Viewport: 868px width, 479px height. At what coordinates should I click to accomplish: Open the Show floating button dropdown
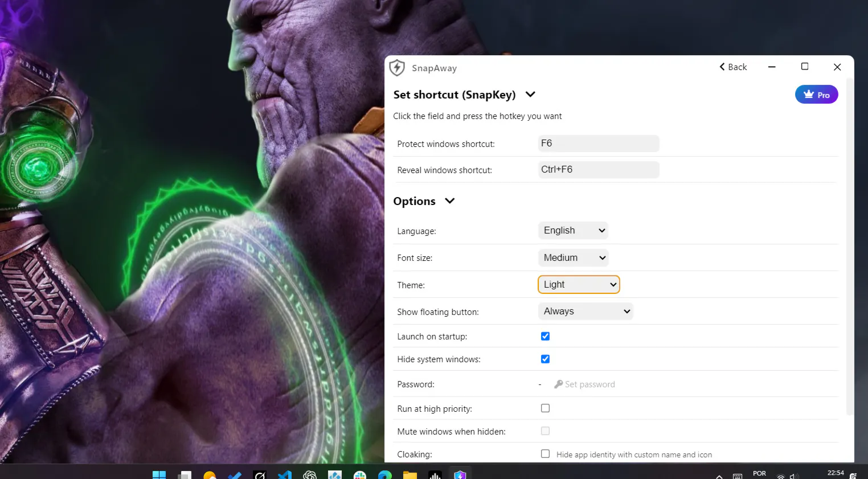586,312
